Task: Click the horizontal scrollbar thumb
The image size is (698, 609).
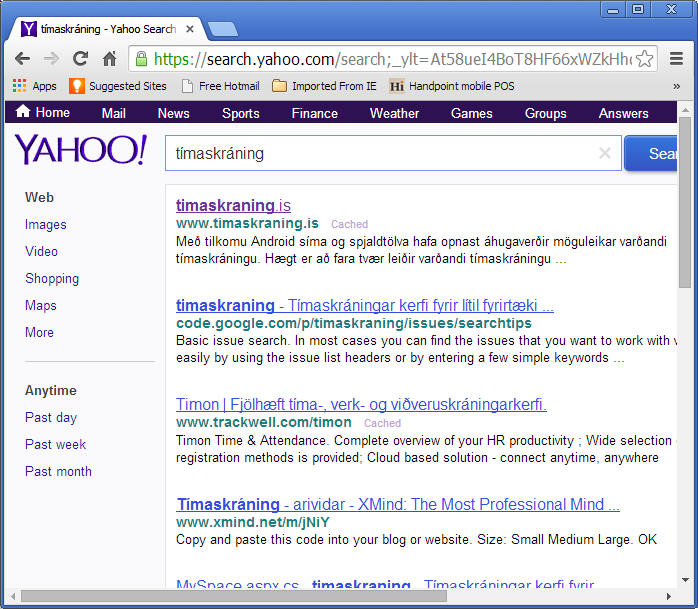Action: tap(234, 596)
